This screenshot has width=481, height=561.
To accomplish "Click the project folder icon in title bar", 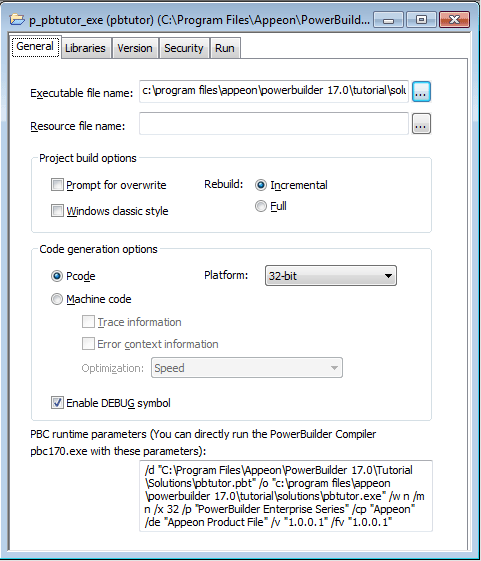I will point(17,19).
